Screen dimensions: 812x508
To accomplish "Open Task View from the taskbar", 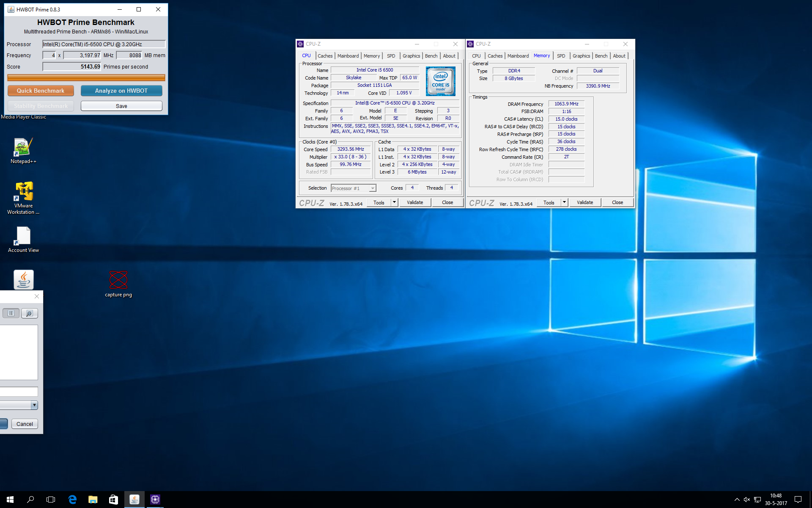I will 51,500.
